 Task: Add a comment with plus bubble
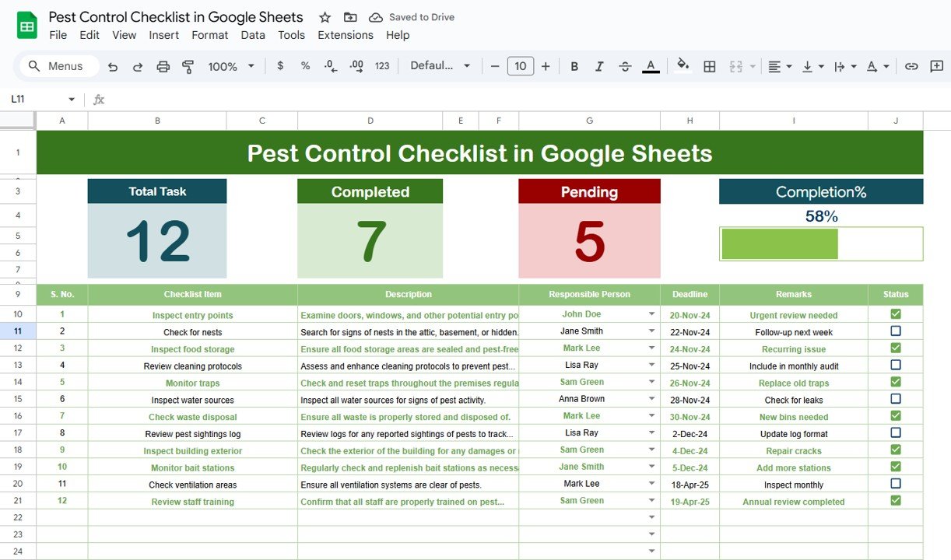coord(937,67)
